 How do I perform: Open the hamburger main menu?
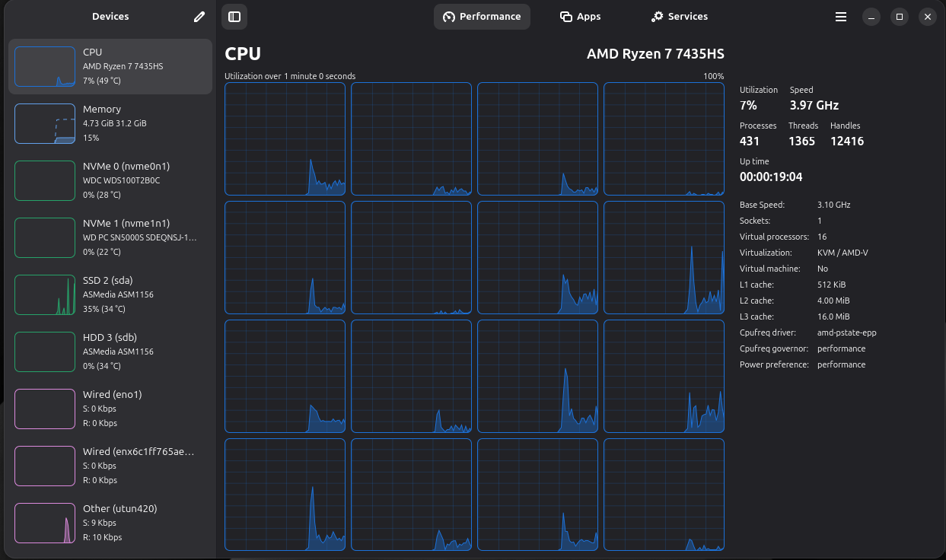841,17
